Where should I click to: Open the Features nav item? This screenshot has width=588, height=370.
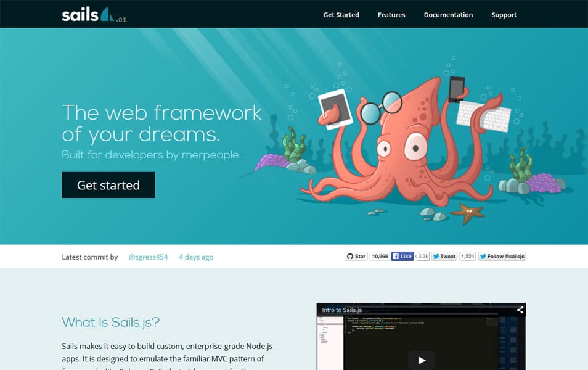pos(391,15)
